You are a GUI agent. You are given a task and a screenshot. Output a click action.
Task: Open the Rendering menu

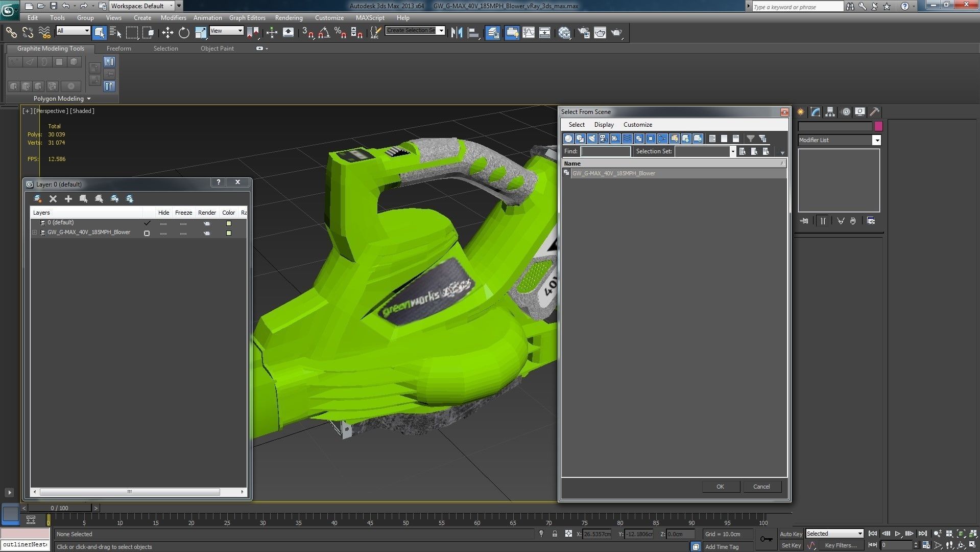click(289, 17)
